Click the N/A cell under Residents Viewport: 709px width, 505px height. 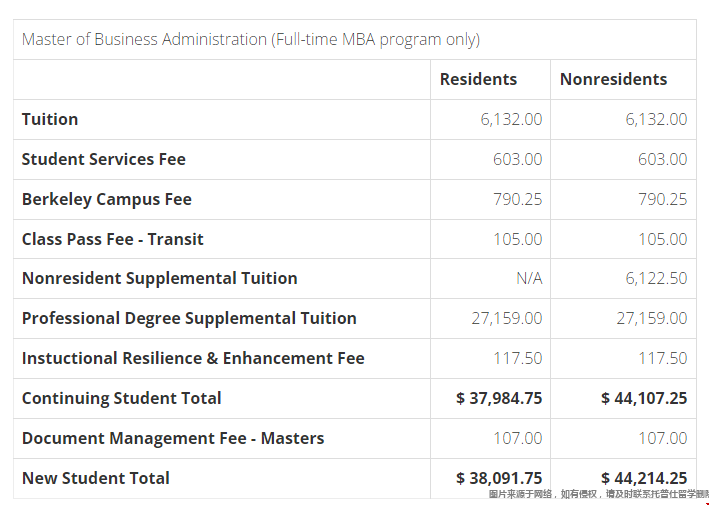(529, 278)
